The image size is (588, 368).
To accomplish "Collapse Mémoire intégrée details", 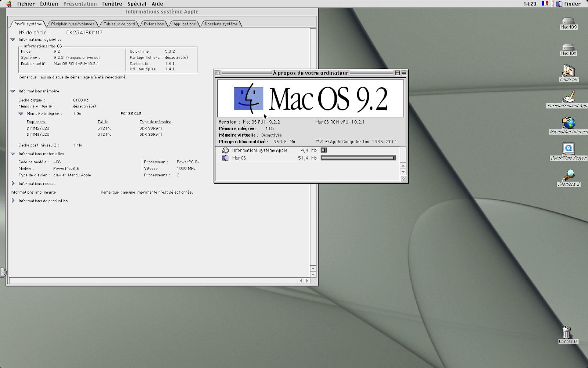I will (21, 114).
